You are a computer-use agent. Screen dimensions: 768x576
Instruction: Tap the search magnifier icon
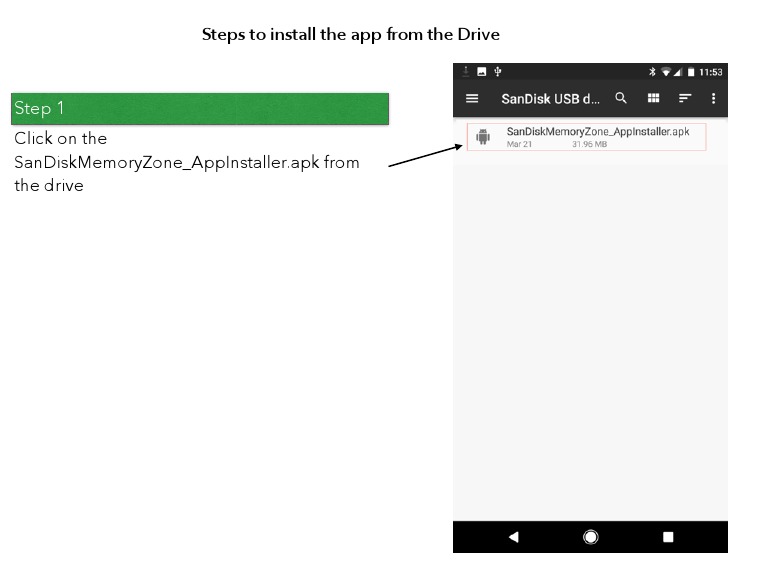621,98
